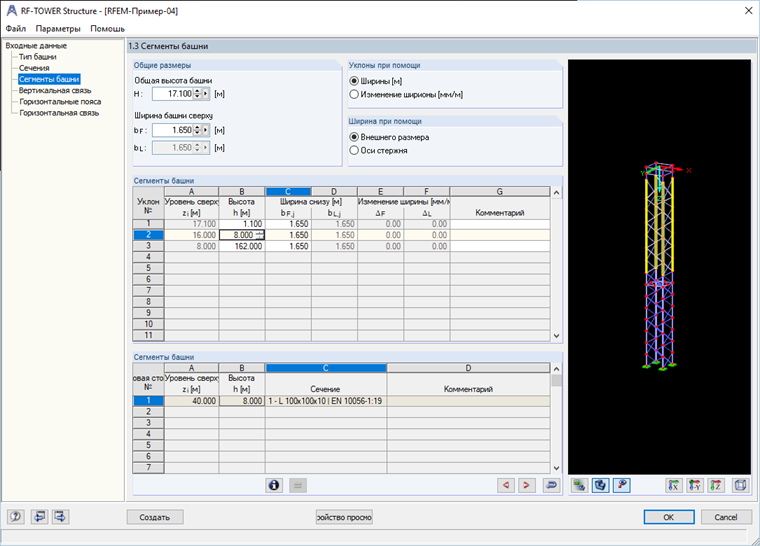Select Вертикальная связь in the tree
Screen dimensions: 760x546
[x=55, y=91]
